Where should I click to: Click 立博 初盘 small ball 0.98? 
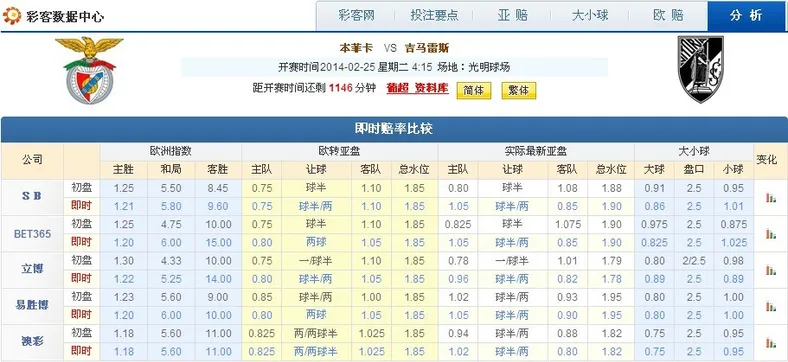pyautogui.click(x=733, y=261)
